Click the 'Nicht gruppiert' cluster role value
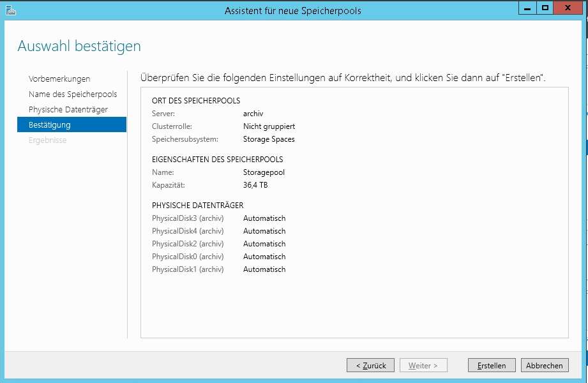 point(269,126)
